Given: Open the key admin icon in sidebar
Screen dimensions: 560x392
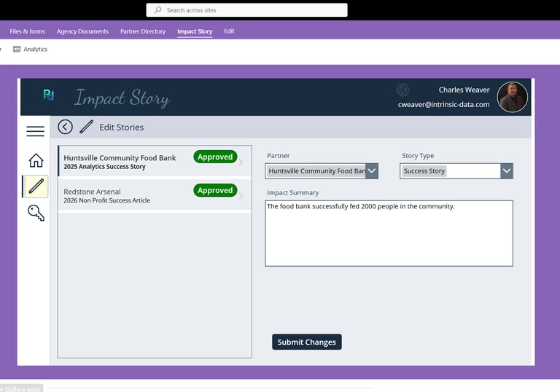Looking at the screenshot, I should click(x=36, y=213).
